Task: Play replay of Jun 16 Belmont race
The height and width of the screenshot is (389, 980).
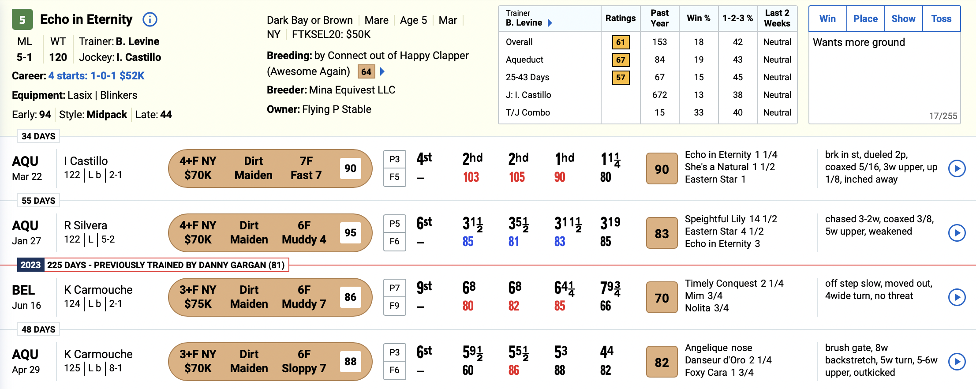Action: [957, 297]
